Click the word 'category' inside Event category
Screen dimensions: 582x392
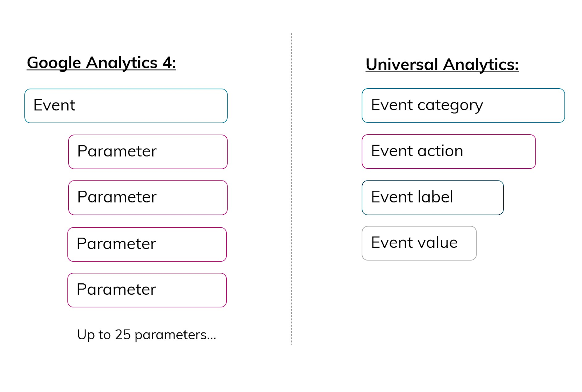point(450,106)
